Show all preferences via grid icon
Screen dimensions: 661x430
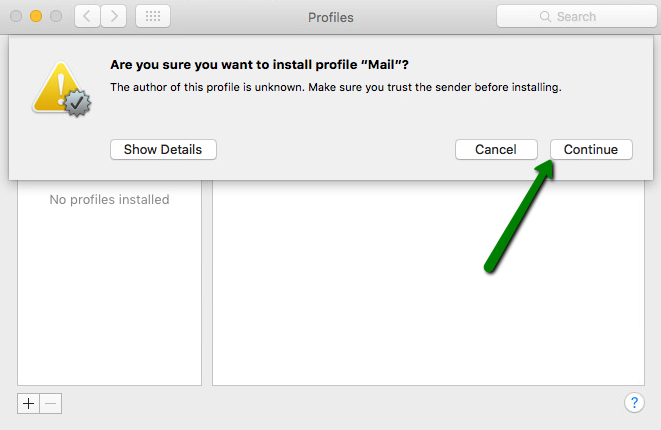click(153, 16)
